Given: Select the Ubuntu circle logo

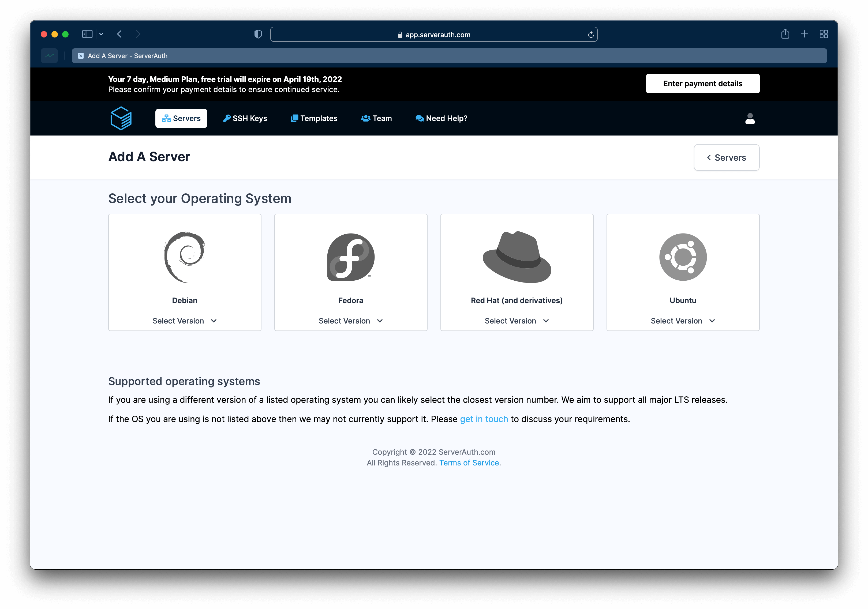Looking at the screenshot, I should click(683, 257).
